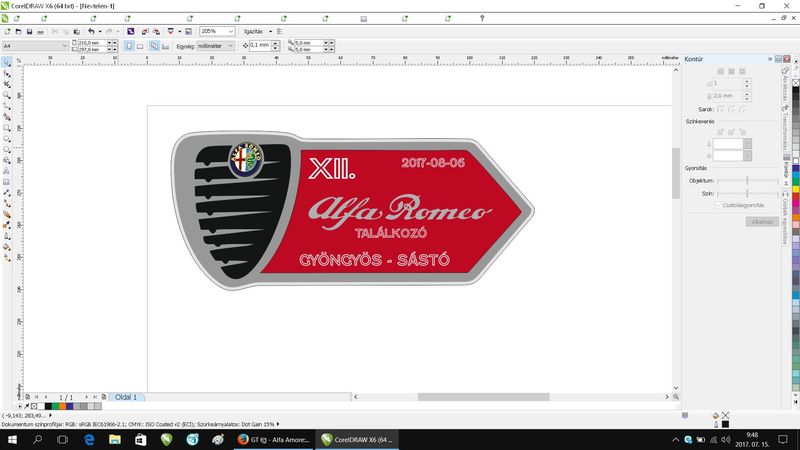The height and width of the screenshot is (450, 800).
Task: Paste from clipboard toolbar icon
Action: [x=77, y=32]
